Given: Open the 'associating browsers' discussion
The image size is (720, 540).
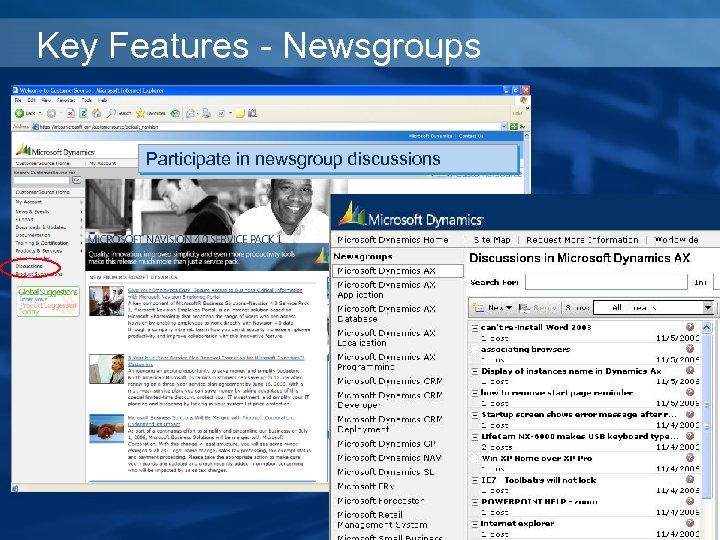Looking at the screenshot, I should tap(525, 349).
